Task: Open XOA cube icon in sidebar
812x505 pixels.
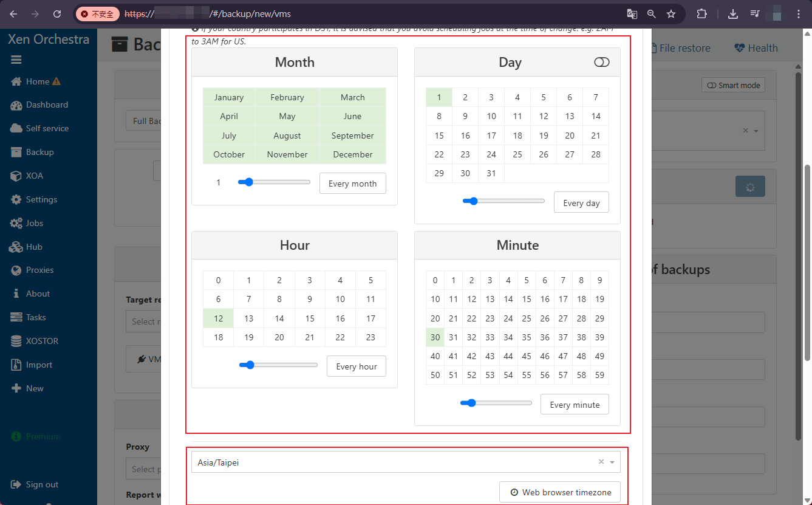Action: 16,176
